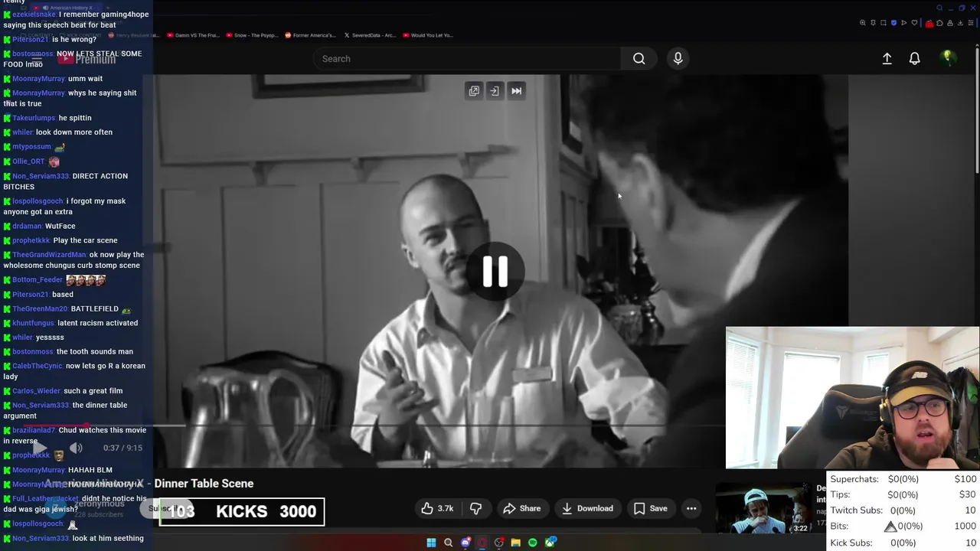
Task: Click the 'Tips:' goal row
Action: point(903,495)
